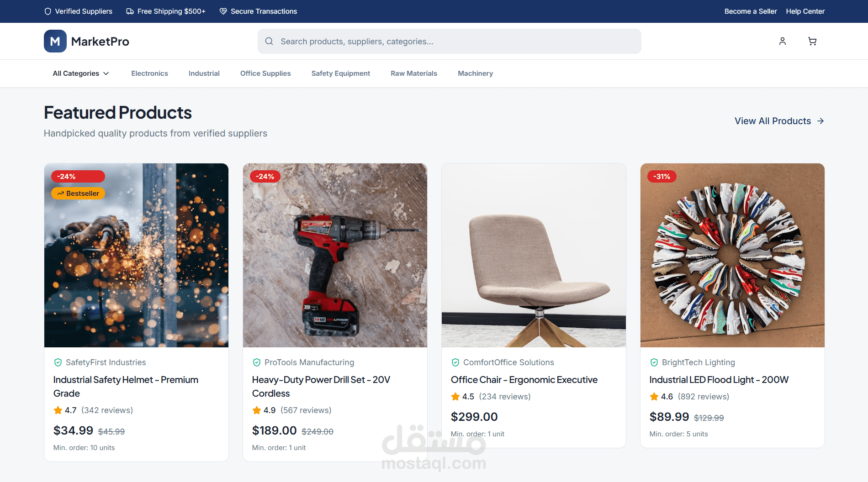Click the Secure Transactions icon
Image resolution: width=868 pixels, height=482 pixels.
(223, 11)
